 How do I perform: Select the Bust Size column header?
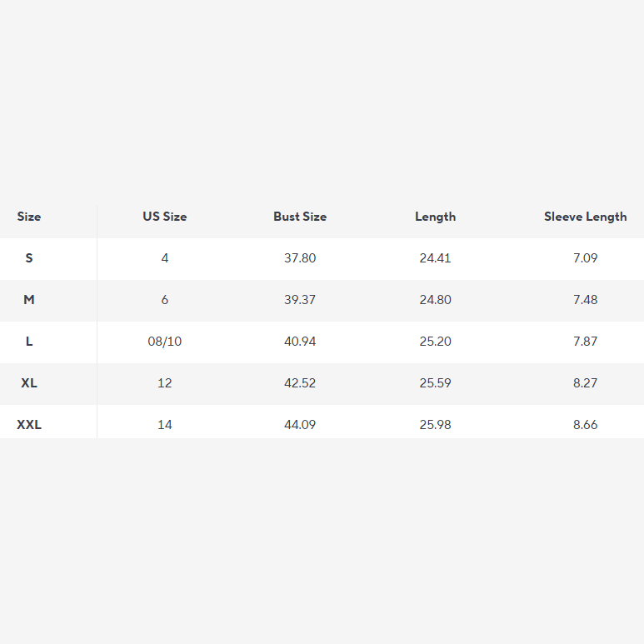click(300, 217)
